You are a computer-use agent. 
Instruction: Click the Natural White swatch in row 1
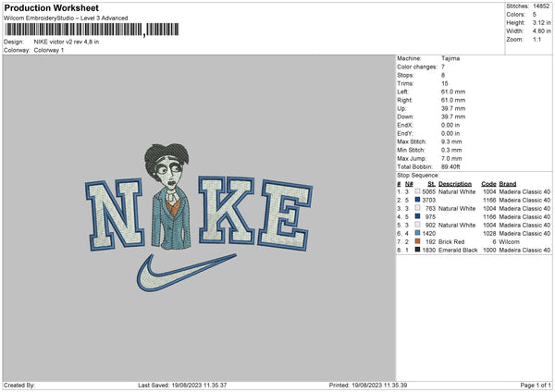417,191
